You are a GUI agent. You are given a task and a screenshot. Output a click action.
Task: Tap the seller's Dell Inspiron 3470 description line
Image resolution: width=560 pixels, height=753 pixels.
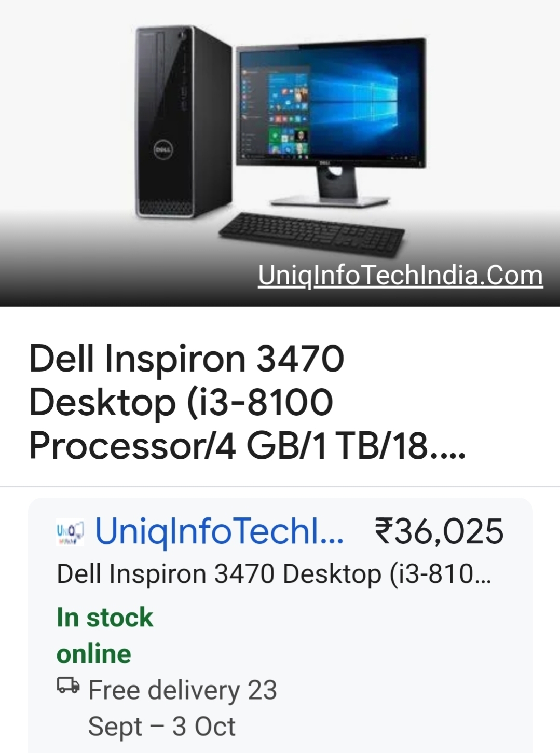click(x=274, y=575)
